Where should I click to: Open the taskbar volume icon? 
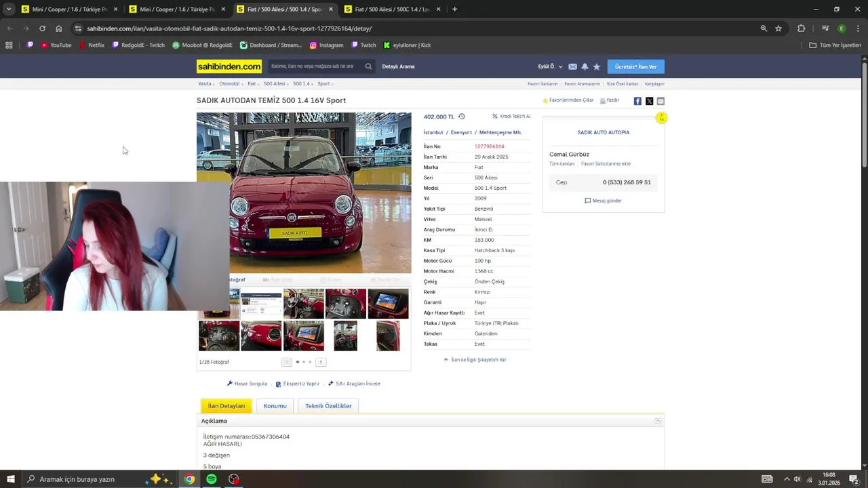click(797, 479)
